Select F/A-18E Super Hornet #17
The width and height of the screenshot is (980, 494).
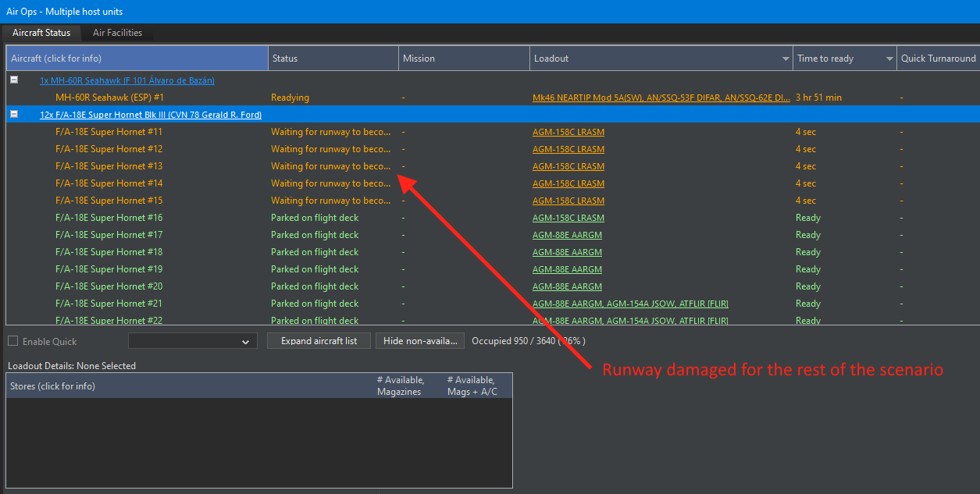pyautogui.click(x=109, y=235)
